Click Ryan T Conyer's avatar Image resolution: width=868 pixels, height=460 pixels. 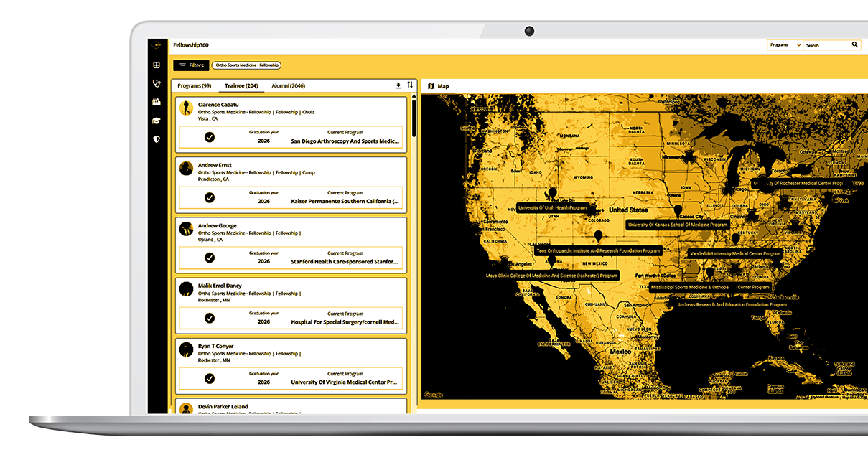click(186, 349)
